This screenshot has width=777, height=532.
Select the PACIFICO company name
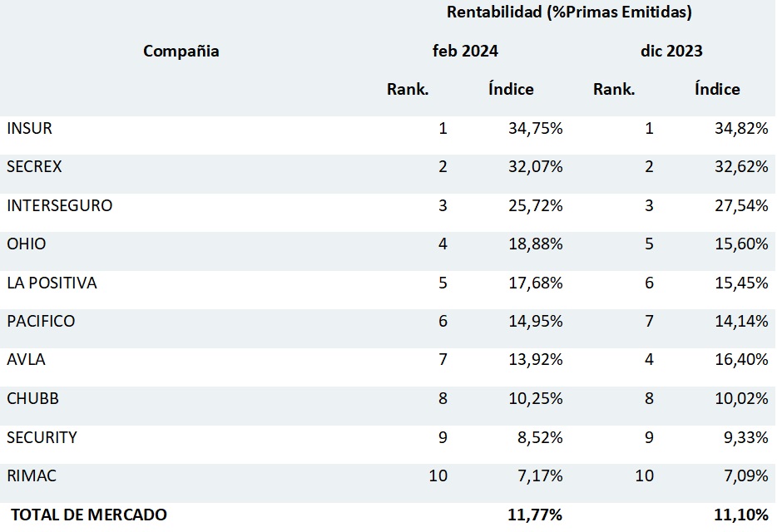41,321
